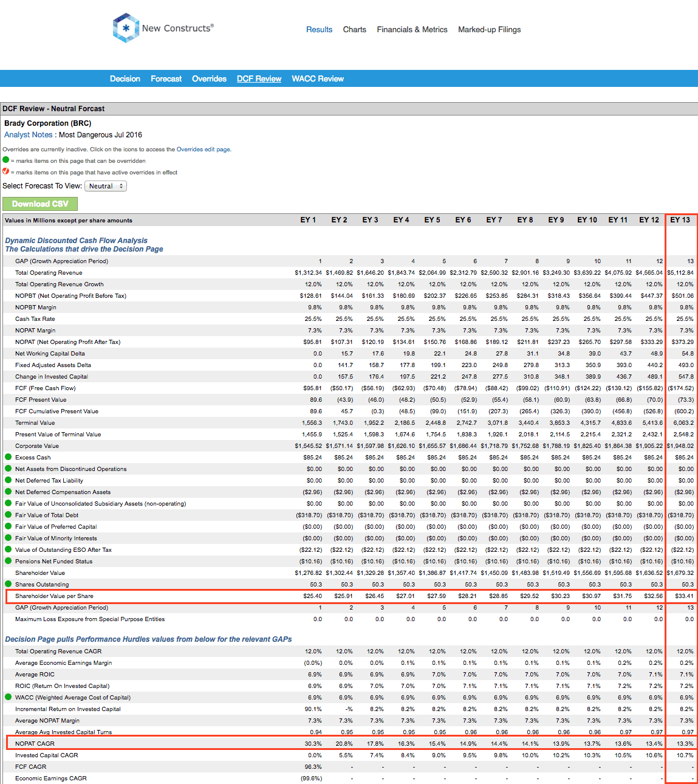Click the Decision Page pulls Performance Hurdles heading
This screenshot has height=784, width=698.
(148, 639)
